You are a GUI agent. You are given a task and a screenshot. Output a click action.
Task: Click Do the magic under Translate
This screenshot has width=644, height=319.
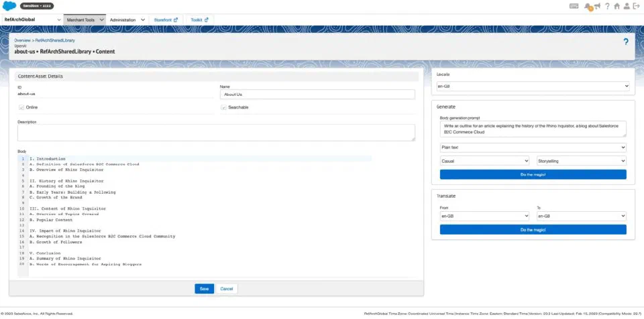point(533,229)
